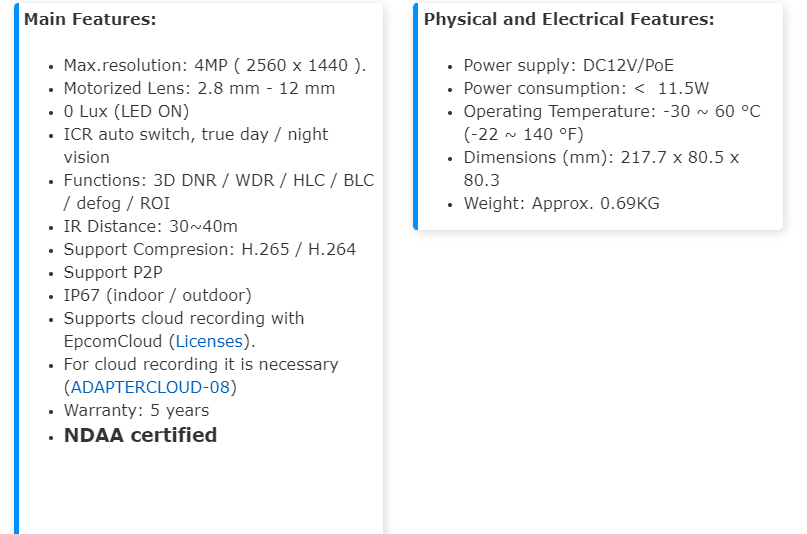Click the ICR auto switch feature text
Image resolution: width=807 pixels, height=534 pixels.
[195, 134]
